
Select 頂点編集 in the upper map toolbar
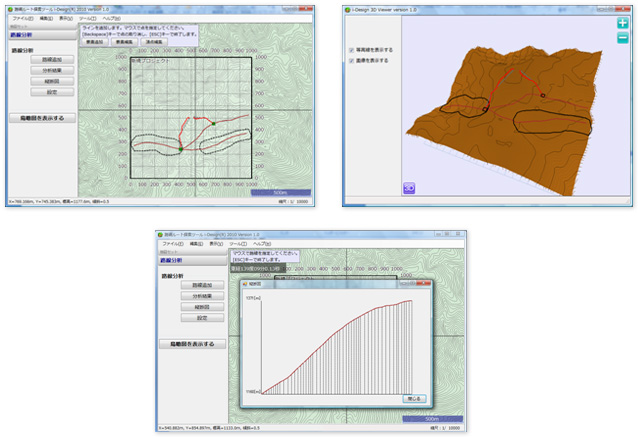click(x=155, y=41)
